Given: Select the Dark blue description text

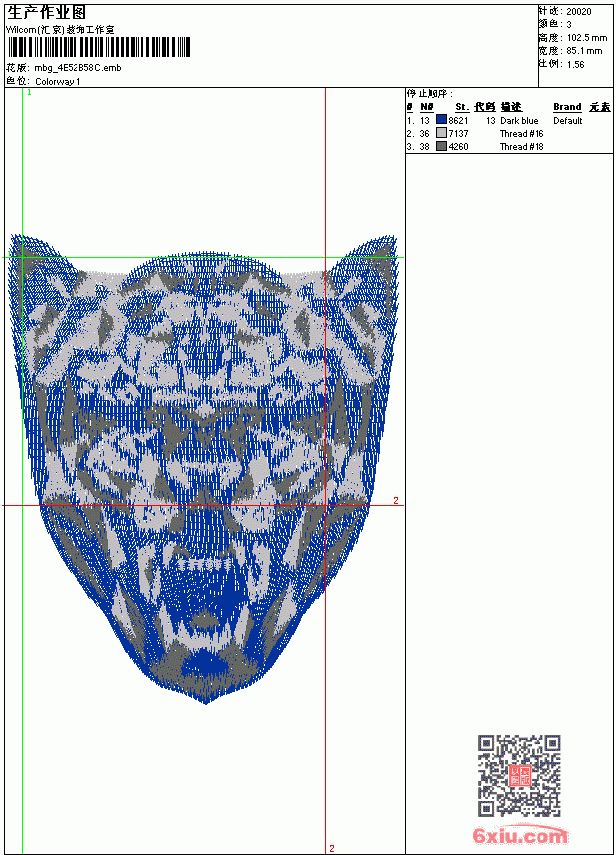Looking at the screenshot, I should (519, 121).
